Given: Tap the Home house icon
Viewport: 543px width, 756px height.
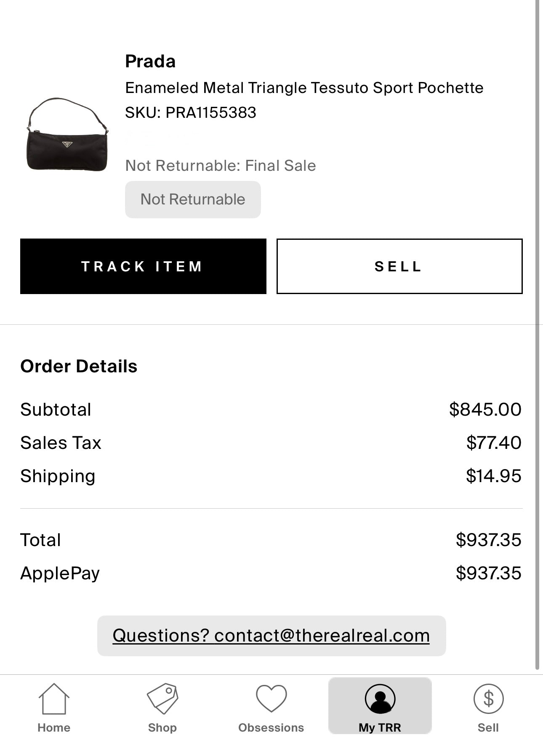Looking at the screenshot, I should [54, 699].
